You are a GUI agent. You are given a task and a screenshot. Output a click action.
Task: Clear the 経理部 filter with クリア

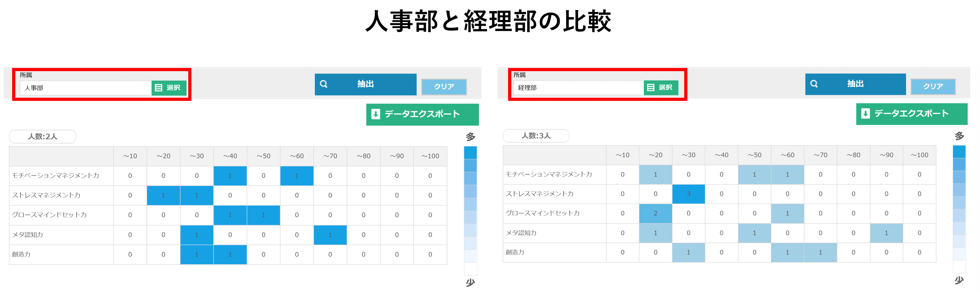pos(933,86)
